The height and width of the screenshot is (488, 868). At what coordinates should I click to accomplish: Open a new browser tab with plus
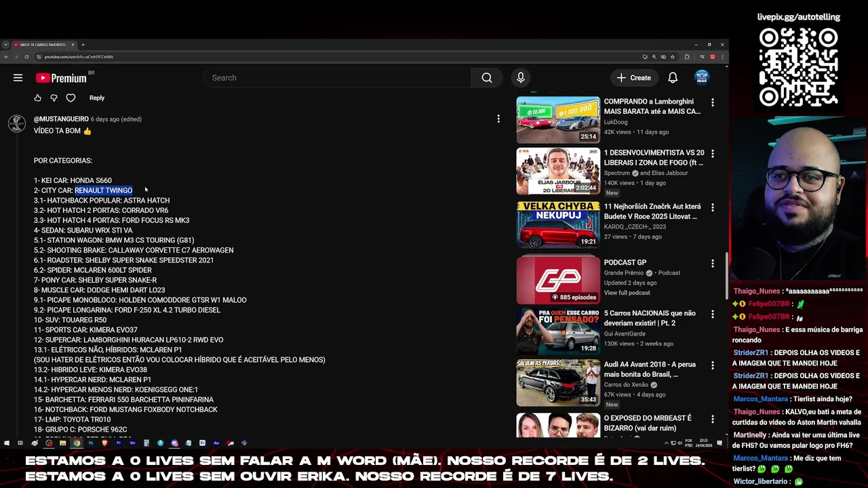tap(83, 45)
